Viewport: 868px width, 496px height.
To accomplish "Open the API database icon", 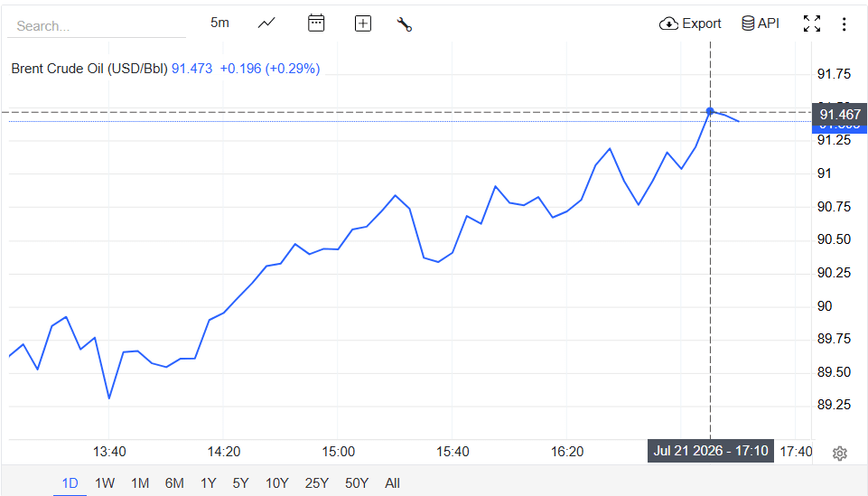I will [x=748, y=23].
